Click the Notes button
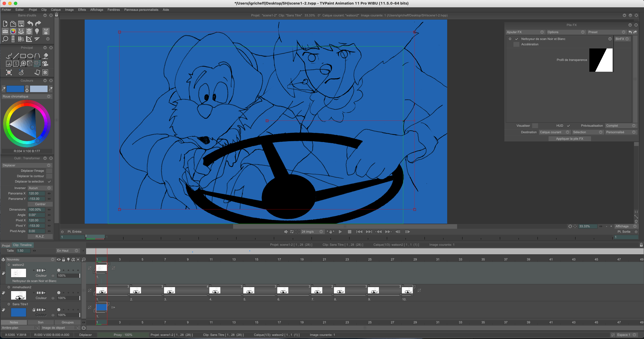The width and height of the screenshot is (644, 339). (x=14, y=322)
